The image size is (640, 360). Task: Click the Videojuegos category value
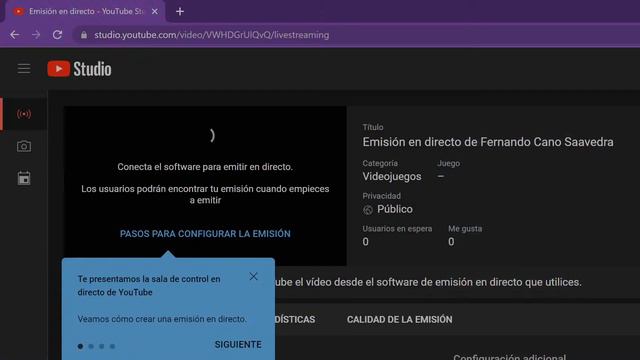tap(392, 176)
